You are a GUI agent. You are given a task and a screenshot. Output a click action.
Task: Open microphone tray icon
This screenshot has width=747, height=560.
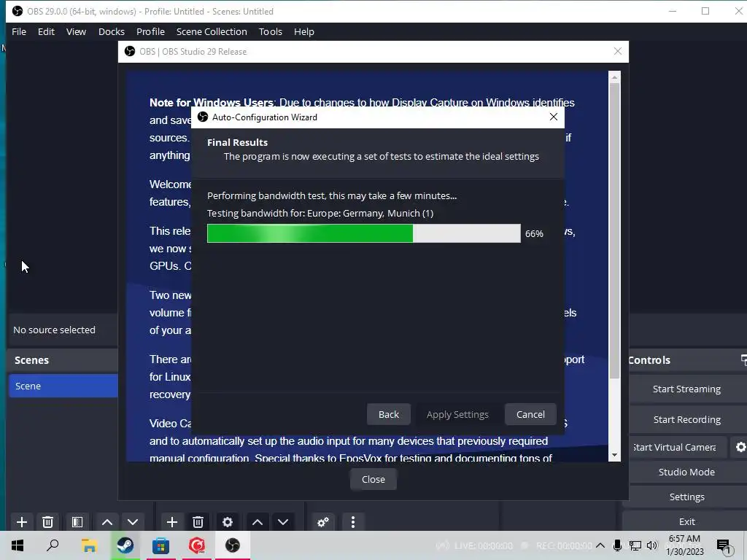click(617, 545)
